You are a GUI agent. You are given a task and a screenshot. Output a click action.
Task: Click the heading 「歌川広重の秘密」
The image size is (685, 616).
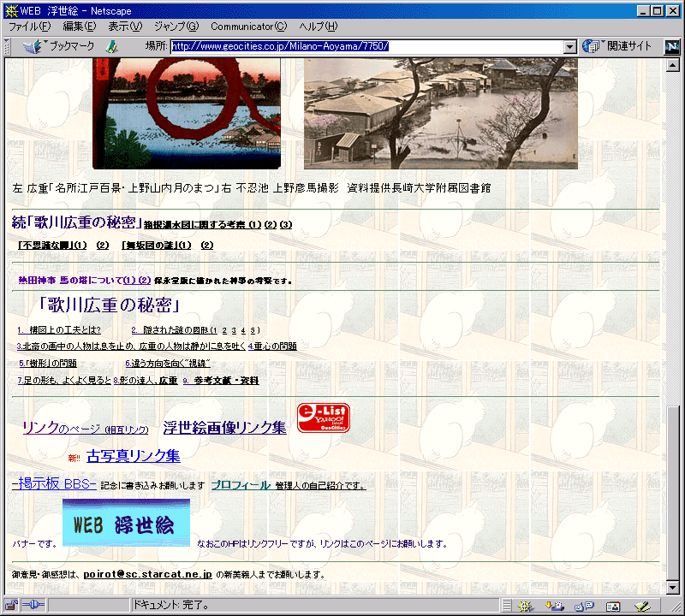point(109,305)
